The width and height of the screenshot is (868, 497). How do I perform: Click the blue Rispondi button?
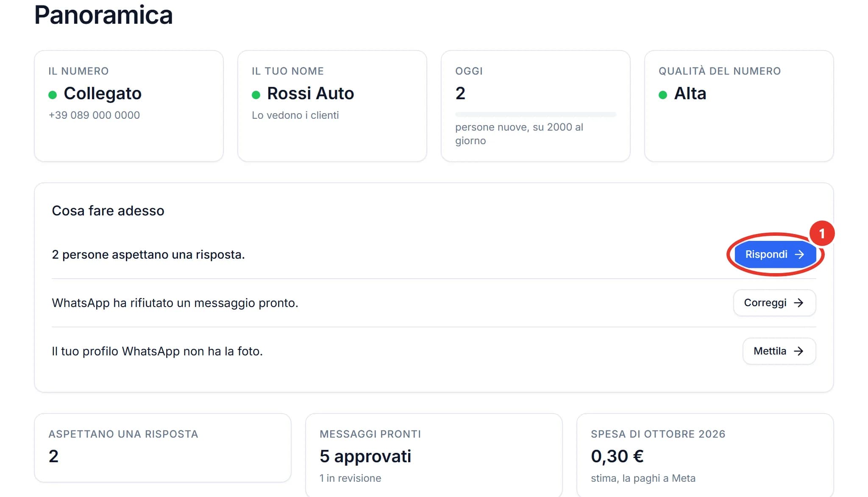[x=775, y=254]
